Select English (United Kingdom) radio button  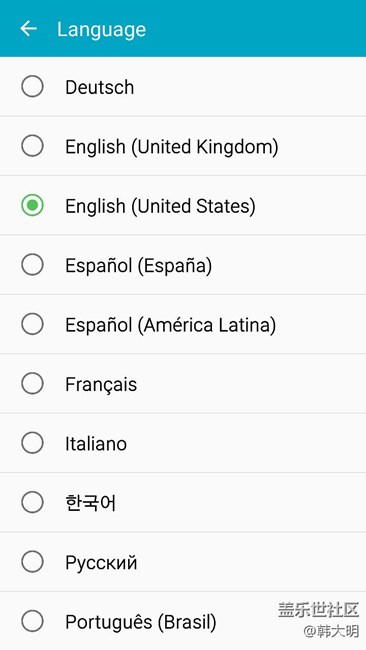32,146
